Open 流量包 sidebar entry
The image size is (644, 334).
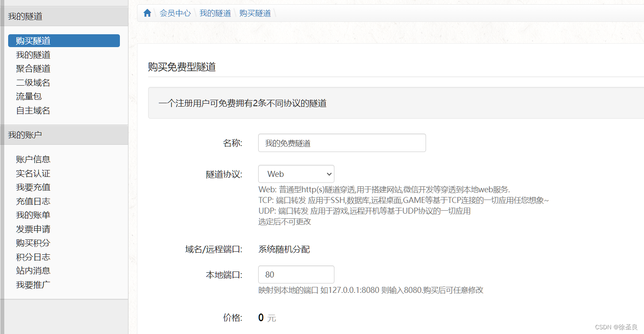[29, 96]
